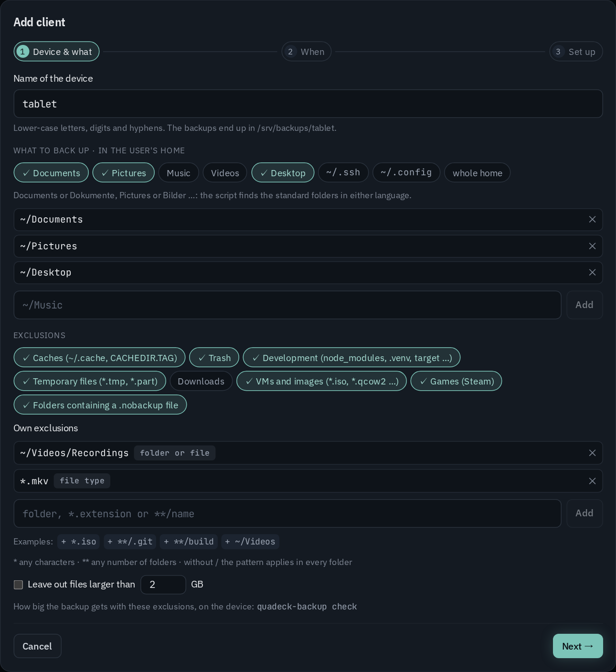The height and width of the screenshot is (672, 616).
Task: Deselect the Pictures folder chip
Action: [x=123, y=172]
